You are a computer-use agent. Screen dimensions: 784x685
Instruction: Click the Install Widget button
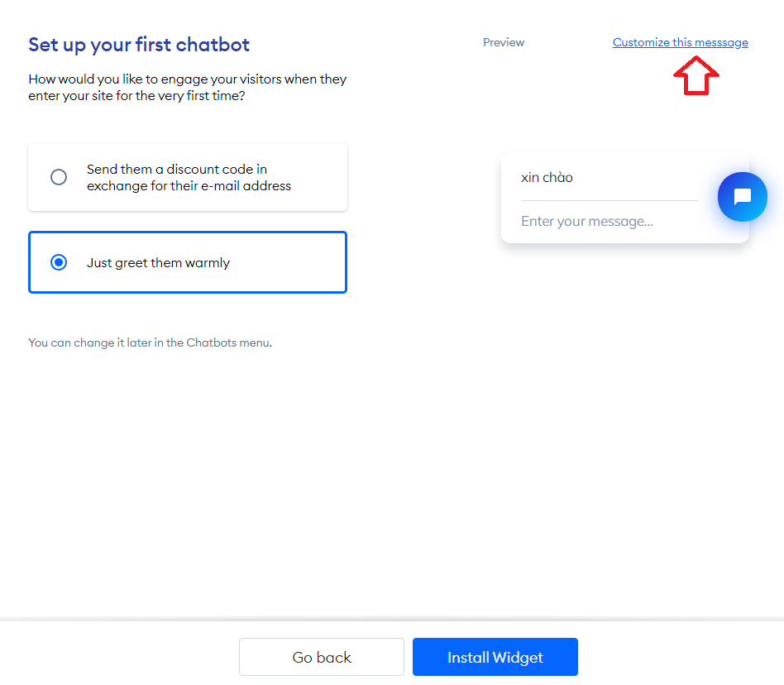(495, 657)
